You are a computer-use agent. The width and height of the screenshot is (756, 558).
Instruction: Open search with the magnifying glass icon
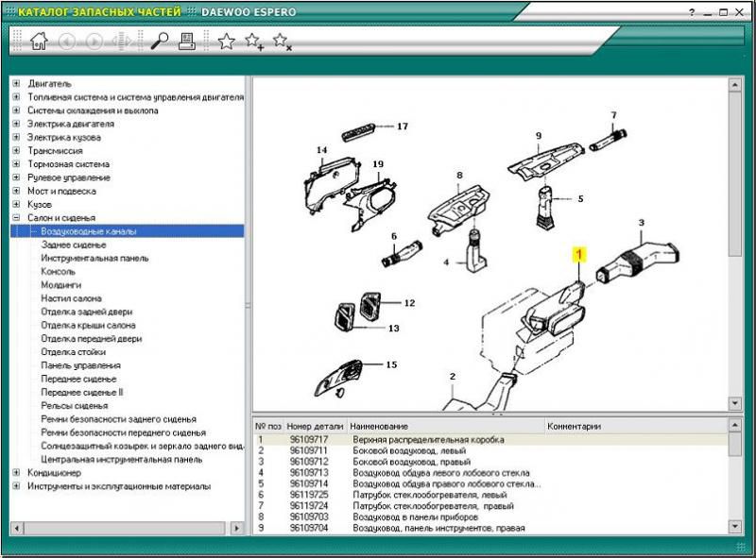pyautogui.click(x=160, y=41)
